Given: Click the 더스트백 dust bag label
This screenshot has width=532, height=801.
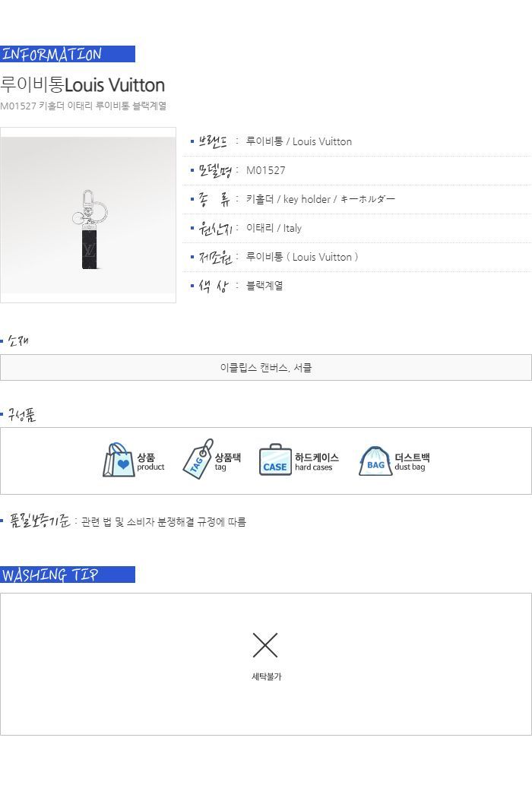Looking at the screenshot, I should [x=412, y=462].
